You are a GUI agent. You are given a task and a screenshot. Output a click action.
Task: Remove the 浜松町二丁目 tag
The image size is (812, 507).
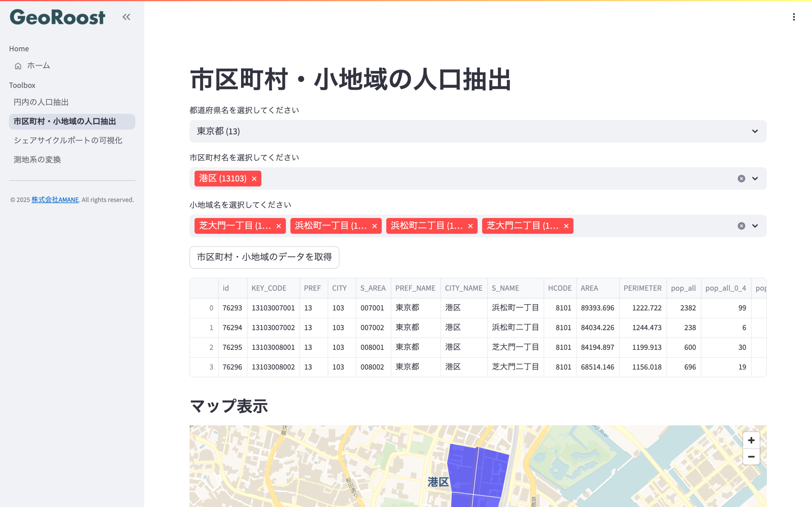click(470, 226)
